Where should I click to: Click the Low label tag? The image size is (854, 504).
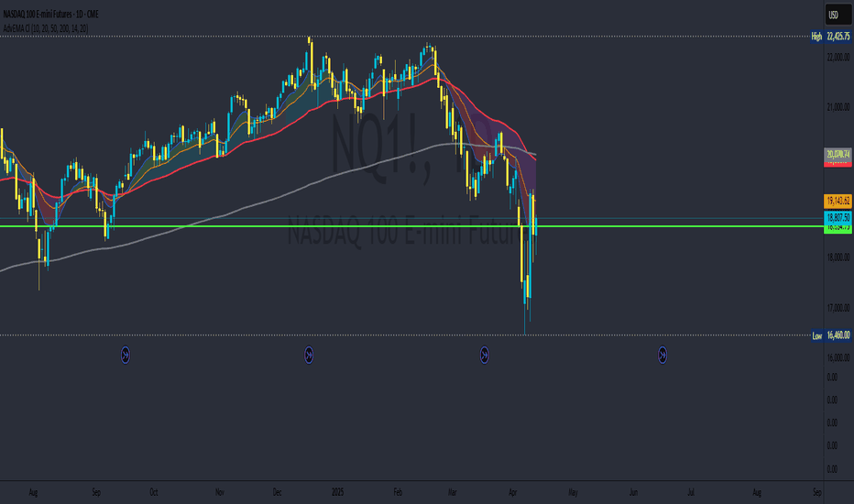click(817, 335)
